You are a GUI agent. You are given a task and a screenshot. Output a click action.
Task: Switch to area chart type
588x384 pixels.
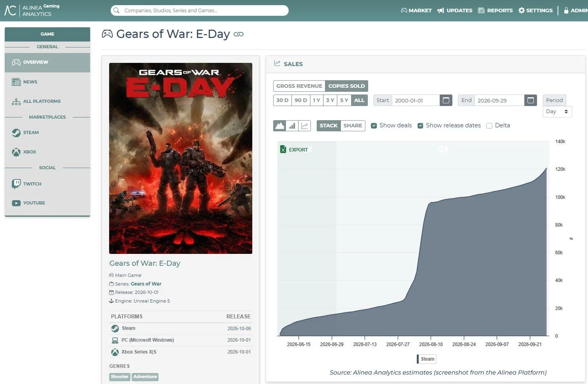click(280, 126)
